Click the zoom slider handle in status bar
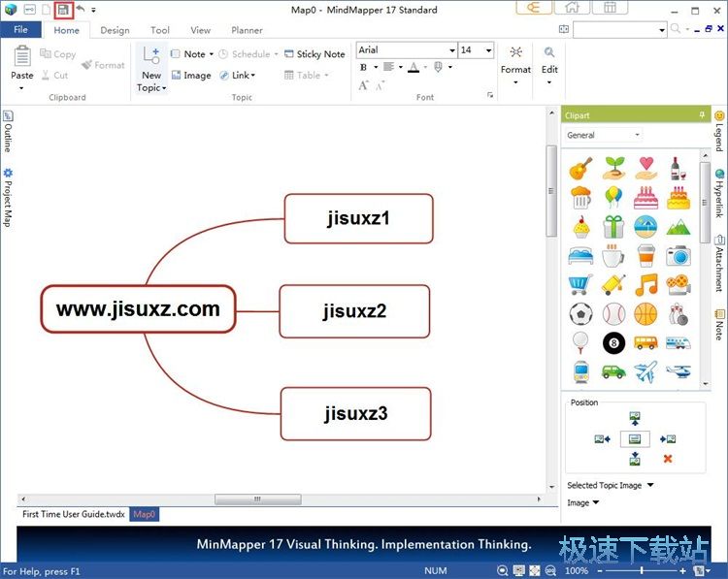Image resolution: width=728 pixels, height=579 pixels. point(642,570)
